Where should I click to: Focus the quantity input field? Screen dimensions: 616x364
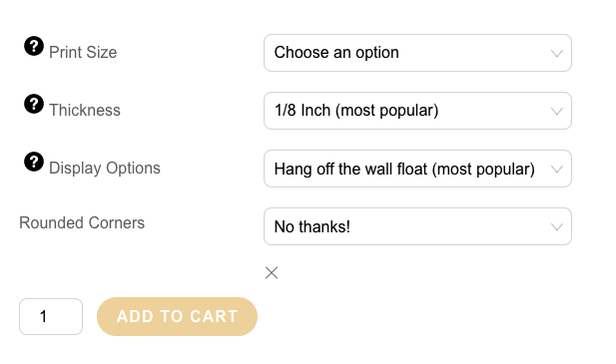pyautogui.click(x=51, y=316)
